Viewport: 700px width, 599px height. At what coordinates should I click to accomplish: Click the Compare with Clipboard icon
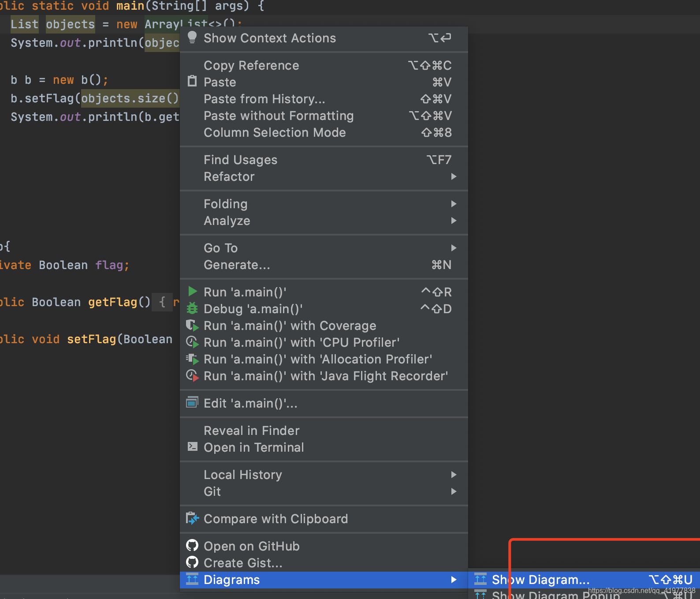192,518
